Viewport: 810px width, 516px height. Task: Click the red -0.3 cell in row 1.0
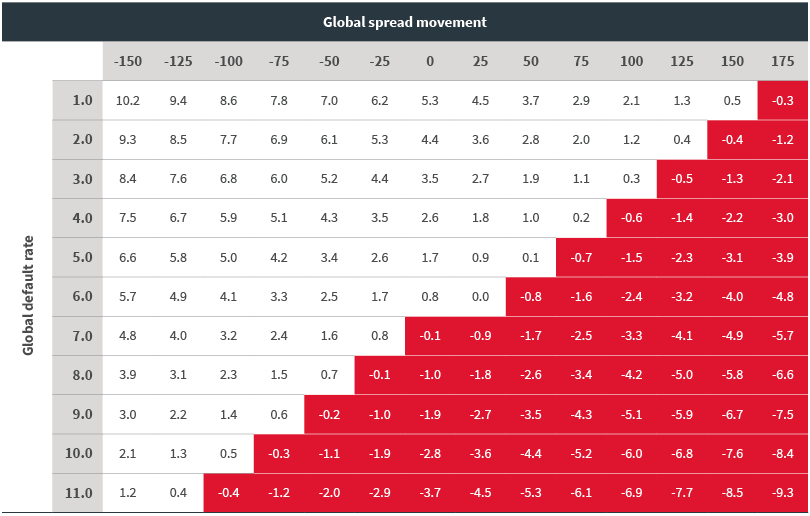[x=782, y=100]
